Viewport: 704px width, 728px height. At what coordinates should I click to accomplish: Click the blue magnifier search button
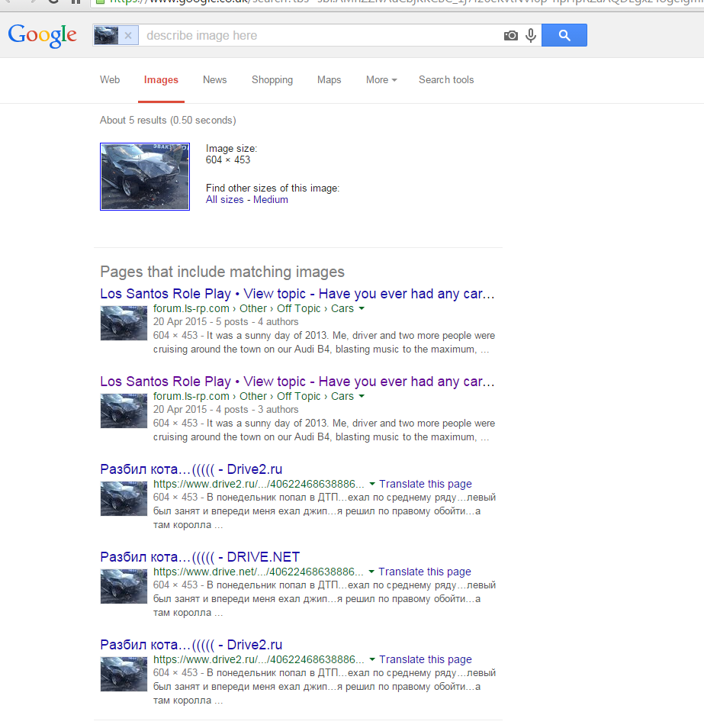tap(564, 35)
